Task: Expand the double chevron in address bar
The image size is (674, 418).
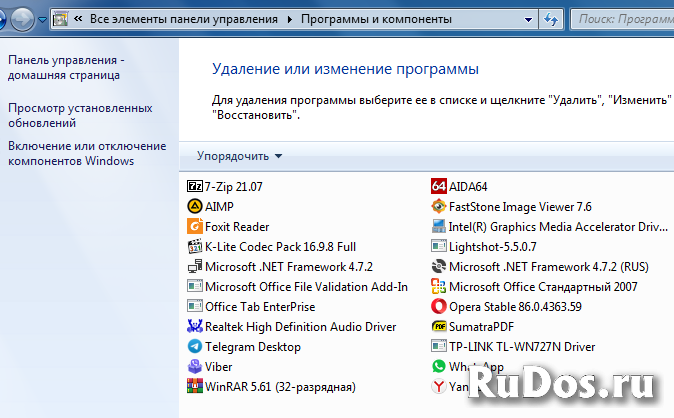Action: [78, 19]
